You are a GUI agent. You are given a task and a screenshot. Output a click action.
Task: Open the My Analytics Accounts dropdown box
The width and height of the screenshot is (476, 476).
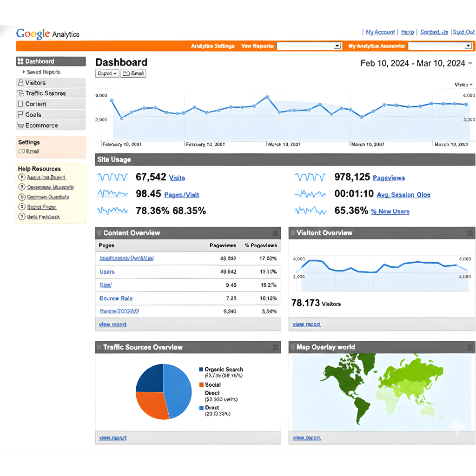(441, 46)
